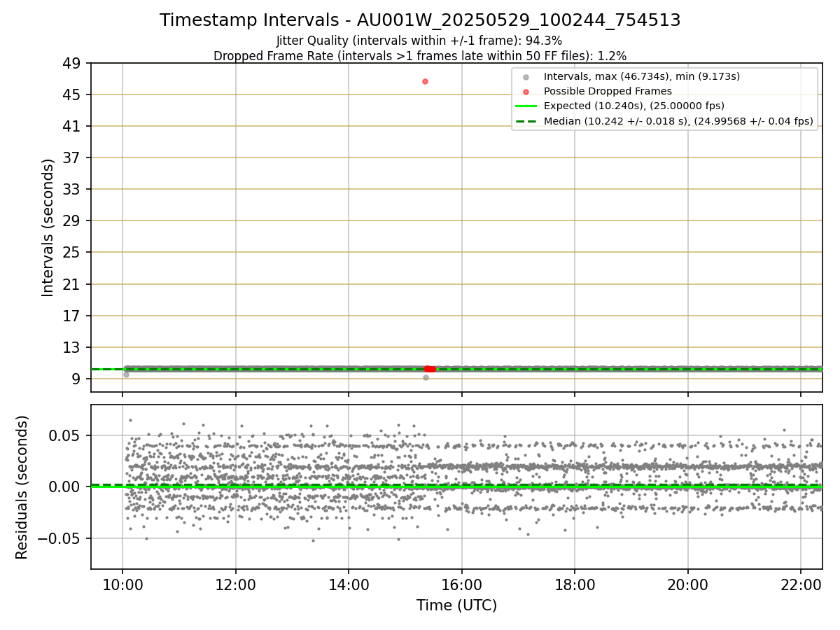The width and height of the screenshot is (840, 630).
Task: Click the plot title 'Timestamp Intervals - AU001W_20250529_100244_754513'
Action: [420, 20]
